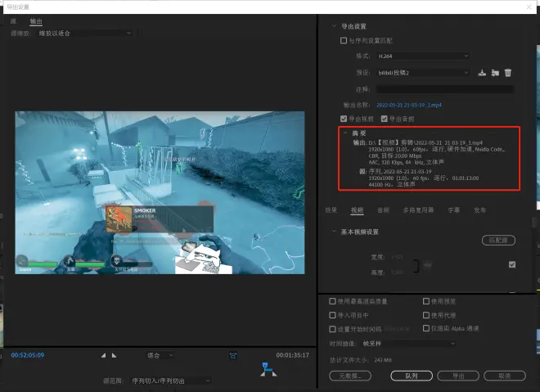
Task: Click inside the 注释 comment field
Action: pos(445,89)
